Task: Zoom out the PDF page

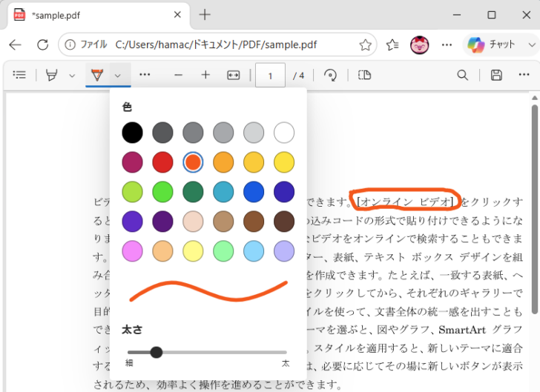Action: tap(178, 75)
